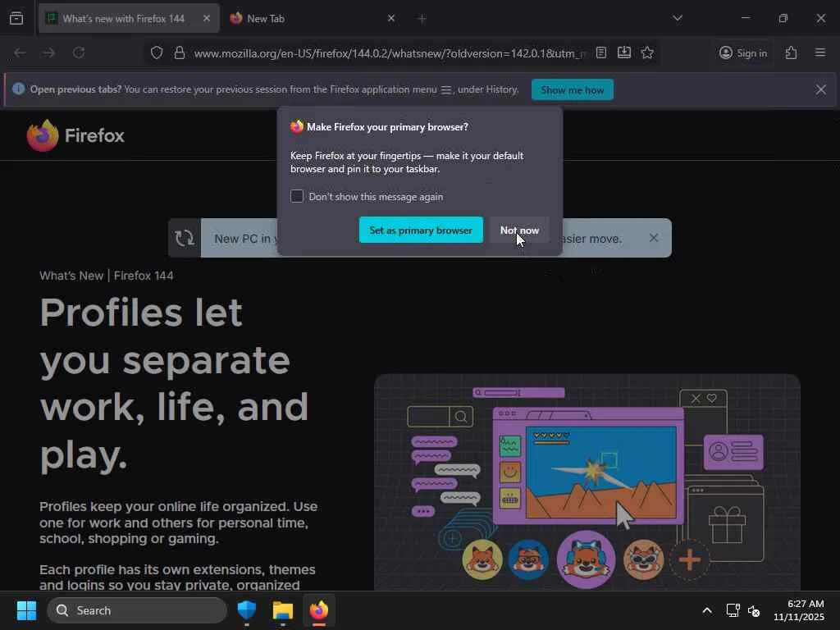
Task: Switch to the What's new with Firefox 144 tab
Action: click(129, 18)
